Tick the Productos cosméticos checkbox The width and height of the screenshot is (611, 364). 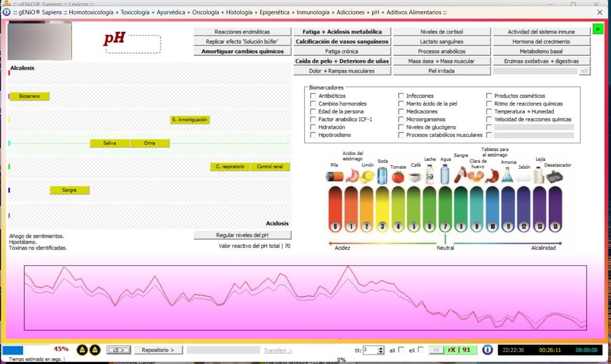489,96
